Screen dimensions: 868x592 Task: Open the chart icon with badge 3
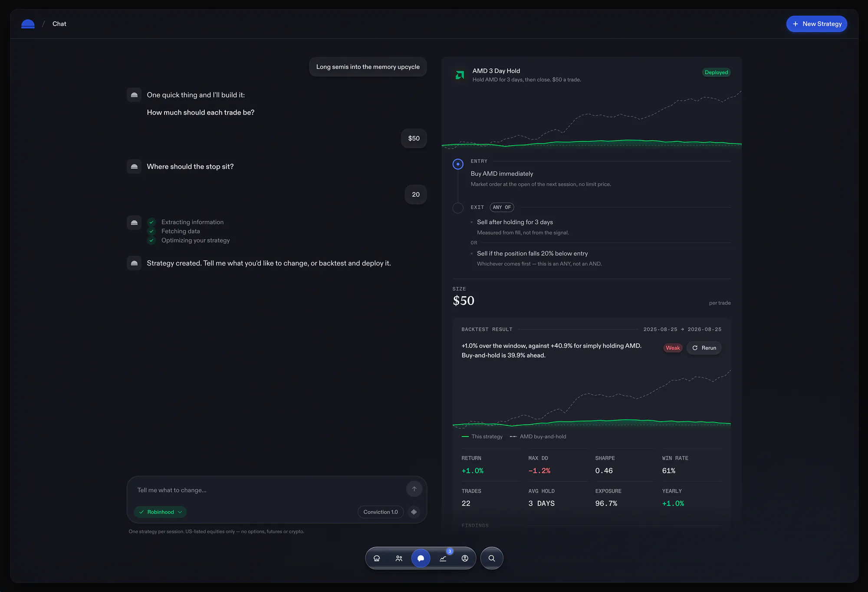(x=443, y=558)
